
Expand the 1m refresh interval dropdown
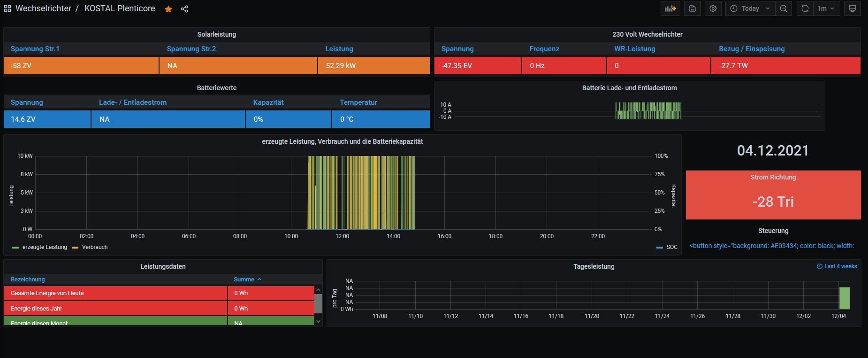click(x=826, y=8)
